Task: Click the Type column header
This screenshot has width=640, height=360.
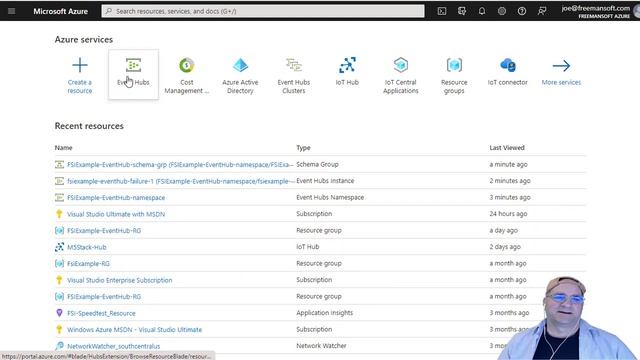Action: pyautogui.click(x=303, y=148)
